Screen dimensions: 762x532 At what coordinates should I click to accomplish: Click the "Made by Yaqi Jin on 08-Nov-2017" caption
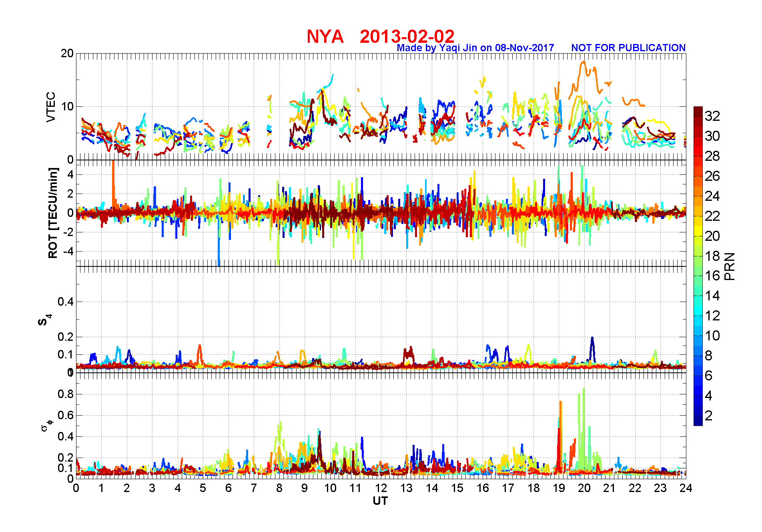475,48
